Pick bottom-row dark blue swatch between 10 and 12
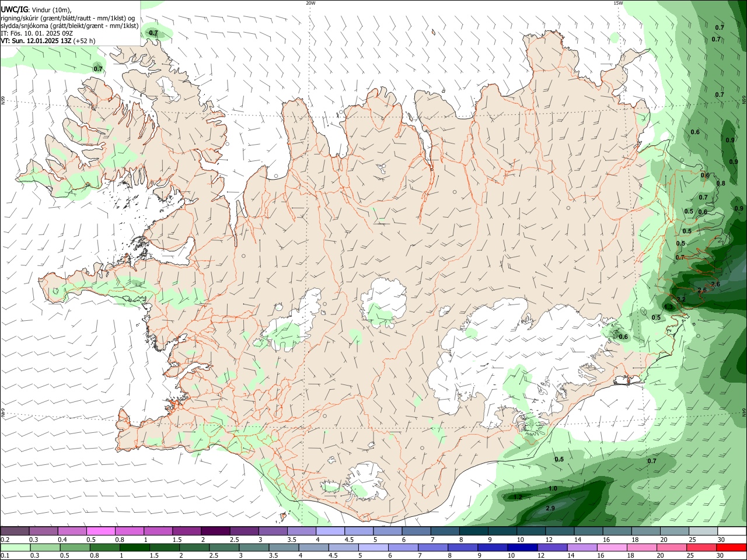The image size is (747, 560). [522, 548]
